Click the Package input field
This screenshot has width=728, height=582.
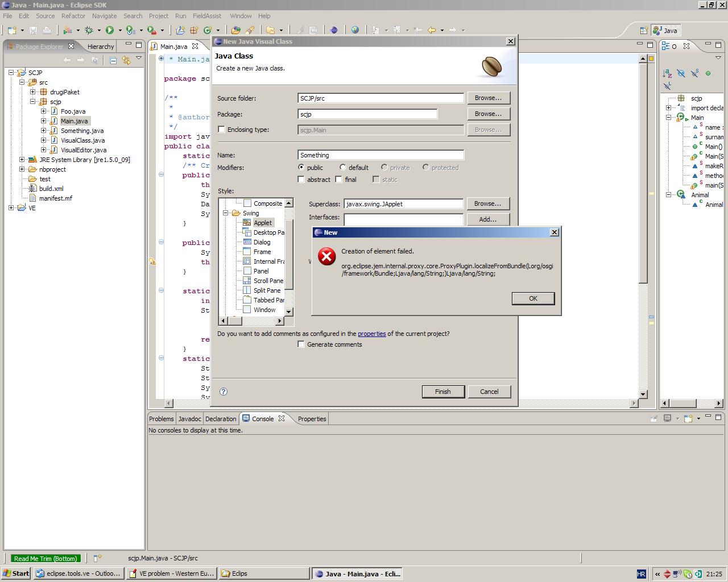(367, 114)
